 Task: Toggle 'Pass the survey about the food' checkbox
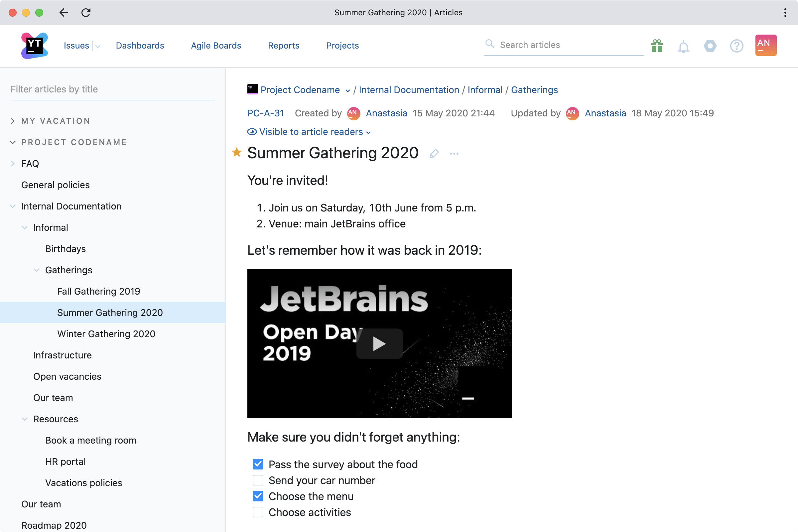point(258,464)
